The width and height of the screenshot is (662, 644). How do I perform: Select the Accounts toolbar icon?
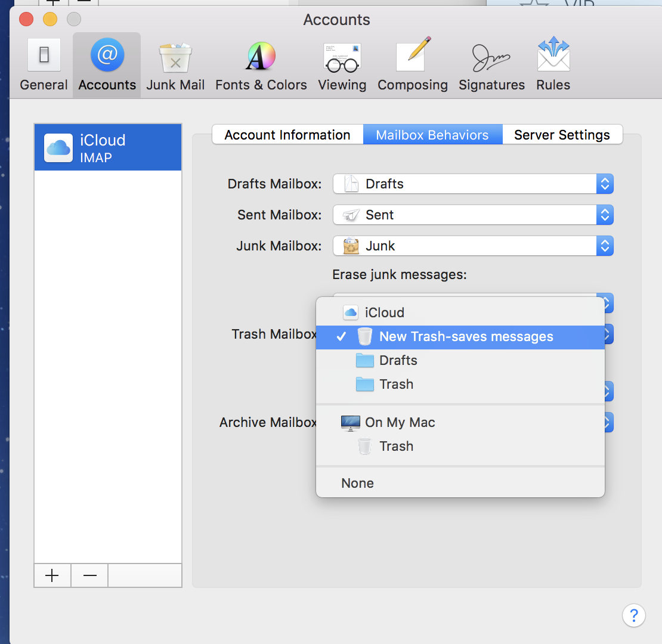pyautogui.click(x=107, y=65)
